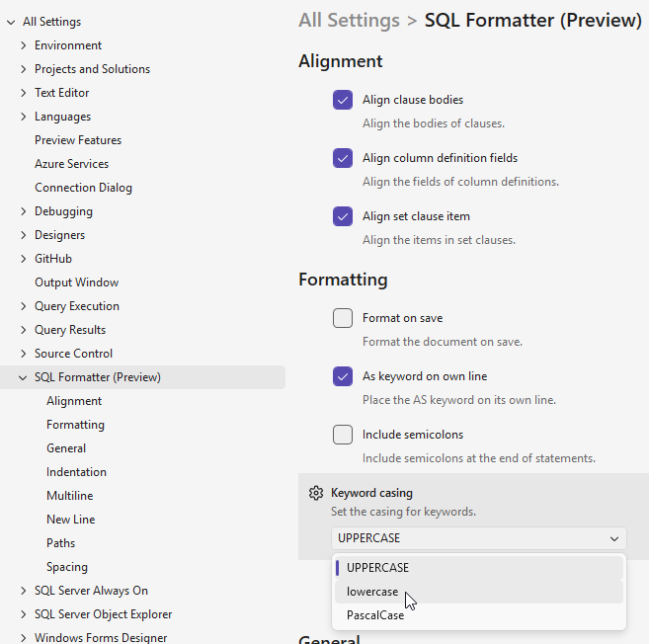Open the Keyword casing combo box

(479, 538)
